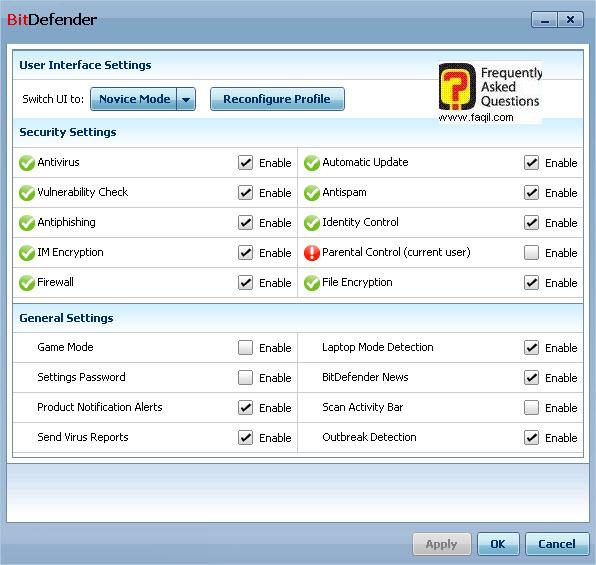Viewport: 596px width, 565px height.
Task: Click the IM Encryption status icon
Action: 27,253
